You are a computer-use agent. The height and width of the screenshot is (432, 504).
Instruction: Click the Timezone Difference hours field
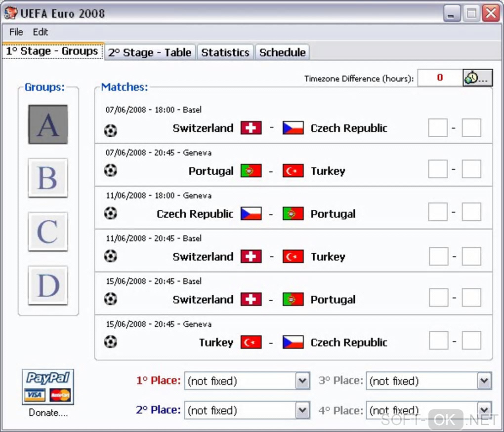(440, 78)
